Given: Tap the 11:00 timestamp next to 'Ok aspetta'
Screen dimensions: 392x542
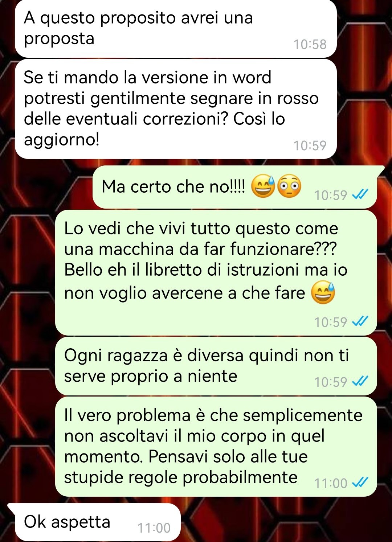Looking at the screenshot, I should (x=154, y=528).
